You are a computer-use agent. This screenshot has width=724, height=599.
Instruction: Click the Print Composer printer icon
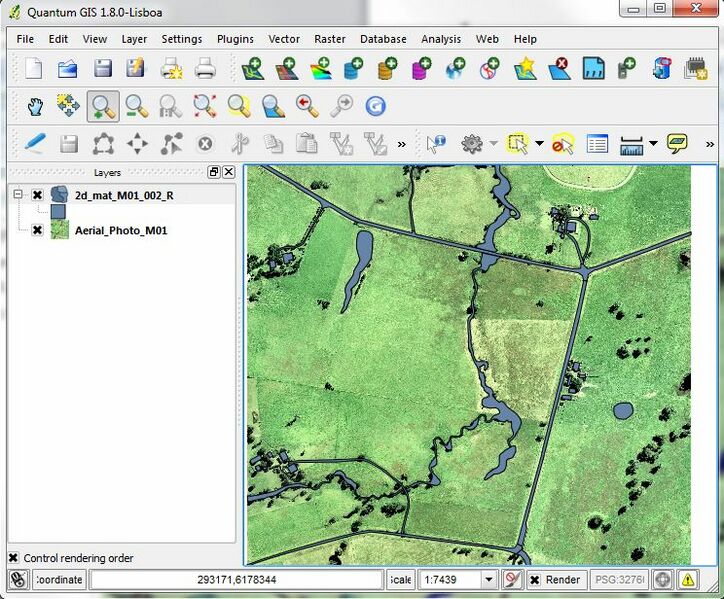205,69
